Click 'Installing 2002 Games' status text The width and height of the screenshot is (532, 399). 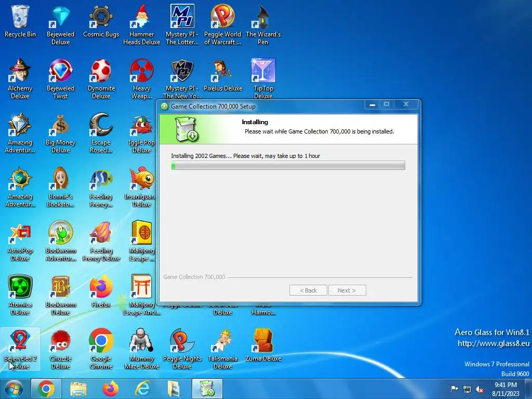[246, 156]
